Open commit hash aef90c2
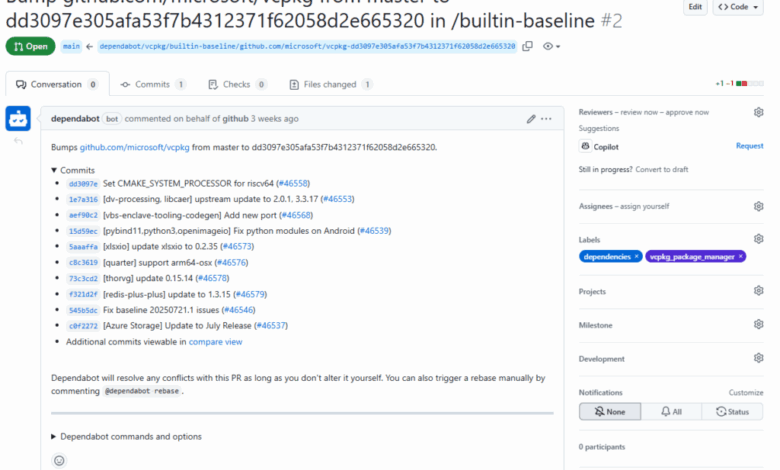Image resolution: width=780 pixels, height=470 pixels. click(83, 215)
